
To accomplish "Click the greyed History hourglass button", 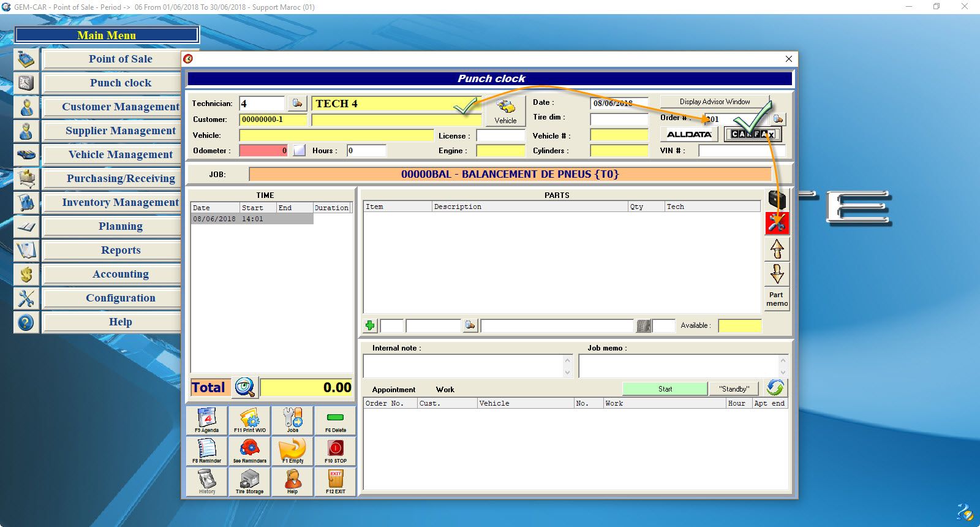I will pos(207,482).
